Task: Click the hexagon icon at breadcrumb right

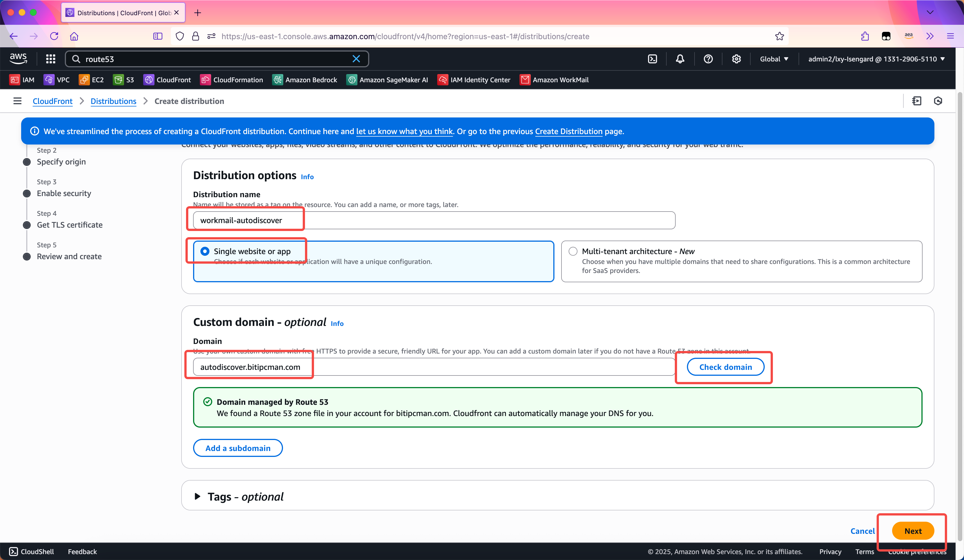Action: point(938,101)
